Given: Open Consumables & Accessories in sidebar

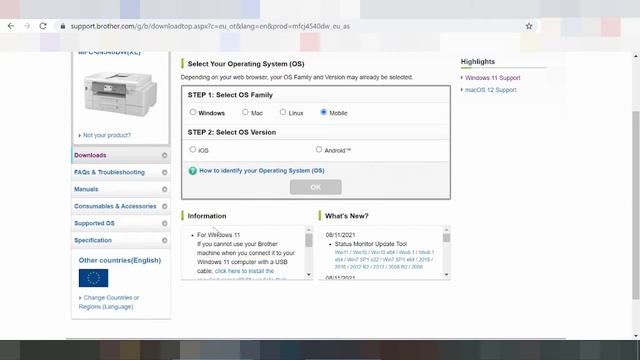Looking at the screenshot, I should coord(121,207).
